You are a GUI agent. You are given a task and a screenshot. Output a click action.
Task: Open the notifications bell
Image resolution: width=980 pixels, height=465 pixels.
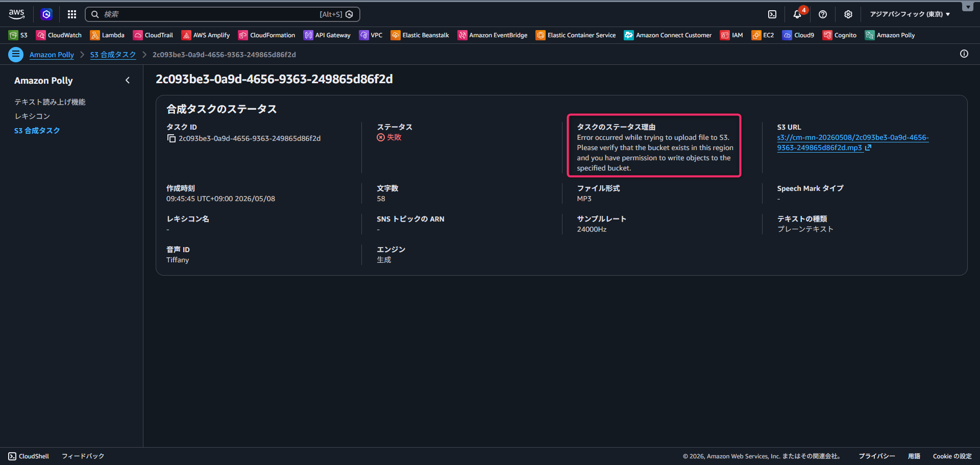[x=797, y=14]
